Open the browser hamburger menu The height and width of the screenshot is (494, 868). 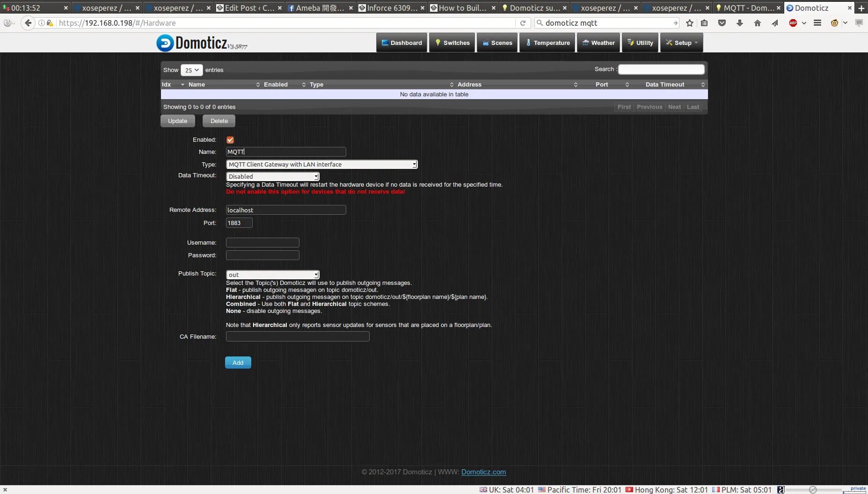[817, 23]
